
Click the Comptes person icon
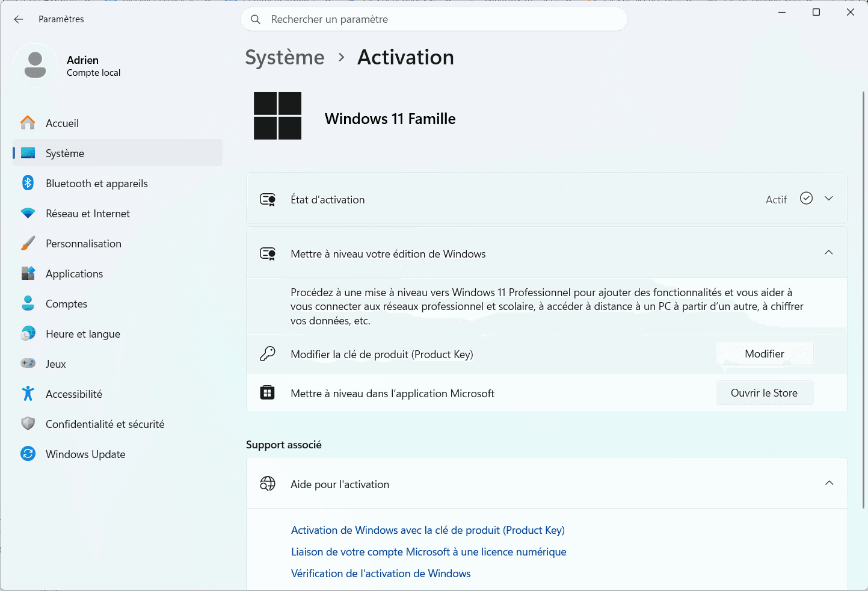coord(28,303)
